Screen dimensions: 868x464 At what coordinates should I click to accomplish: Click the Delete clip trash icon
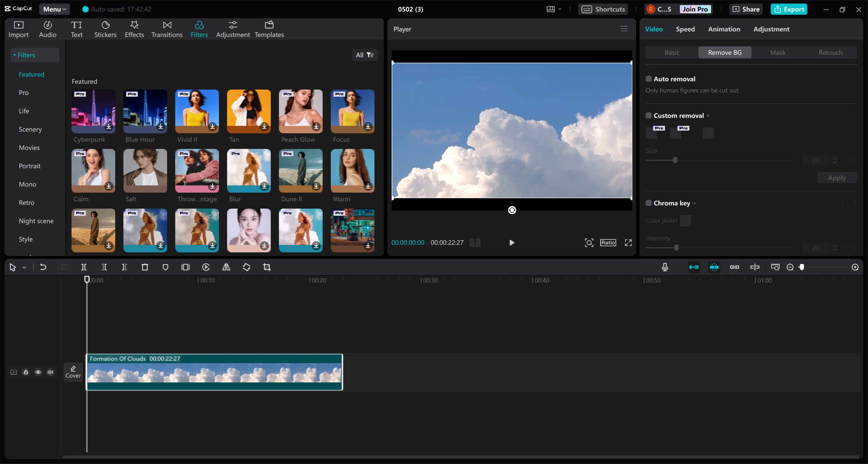coord(145,267)
